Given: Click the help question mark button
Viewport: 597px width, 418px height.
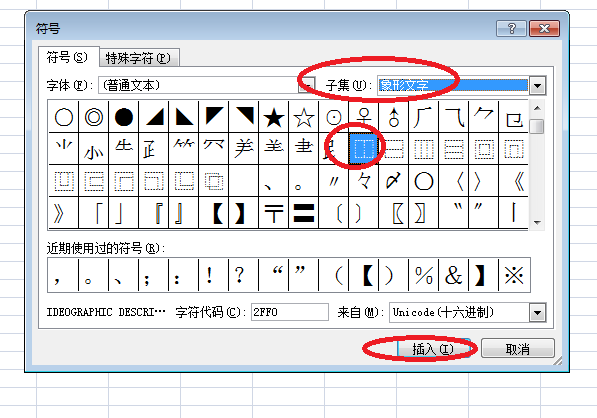Looking at the screenshot, I should click(x=511, y=29).
